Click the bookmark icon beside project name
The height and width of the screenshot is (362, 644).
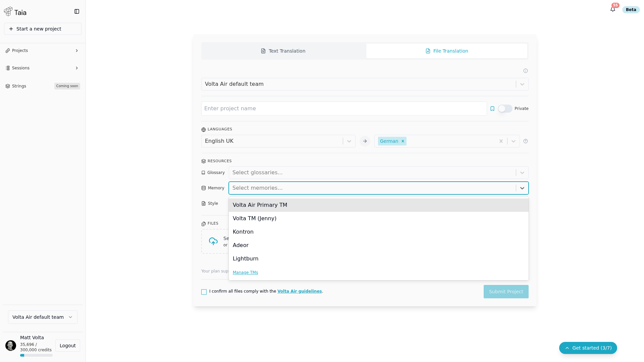(x=492, y=109)
